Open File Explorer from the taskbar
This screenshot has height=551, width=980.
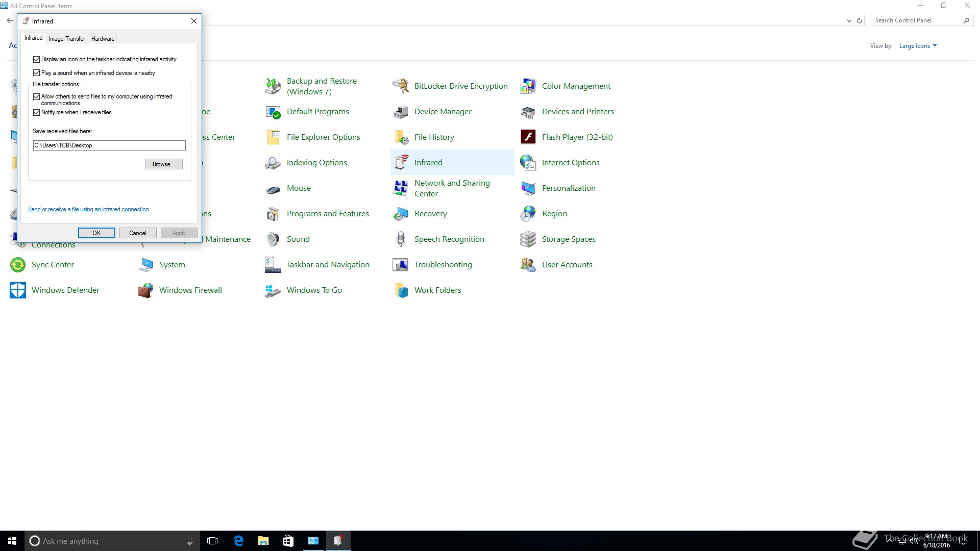point(263,541)
